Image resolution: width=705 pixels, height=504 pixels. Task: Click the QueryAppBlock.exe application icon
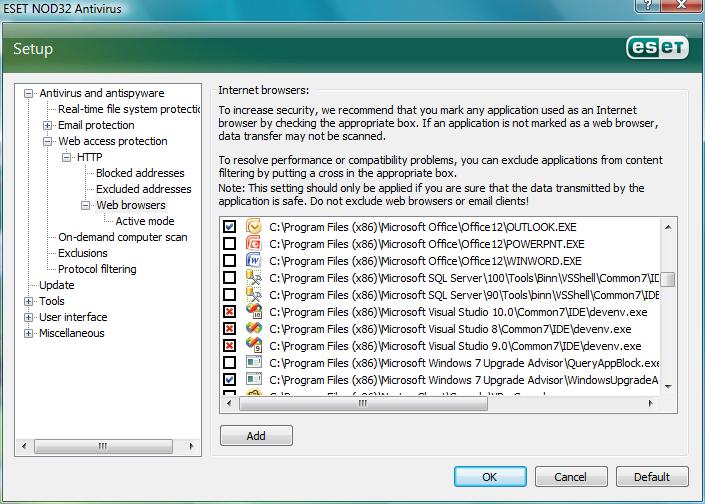[x=254, y=362]
